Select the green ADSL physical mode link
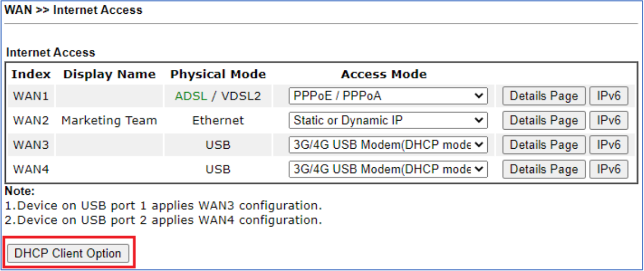 [191, 96]
